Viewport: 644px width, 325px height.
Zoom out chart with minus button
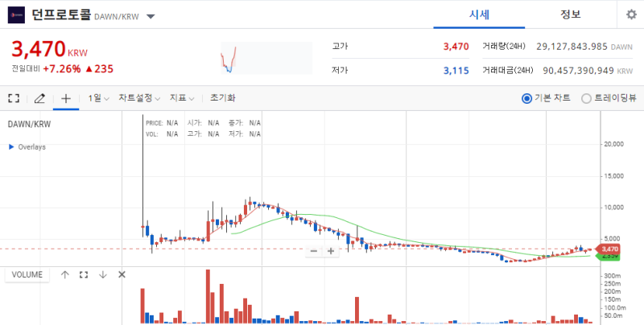314,251
